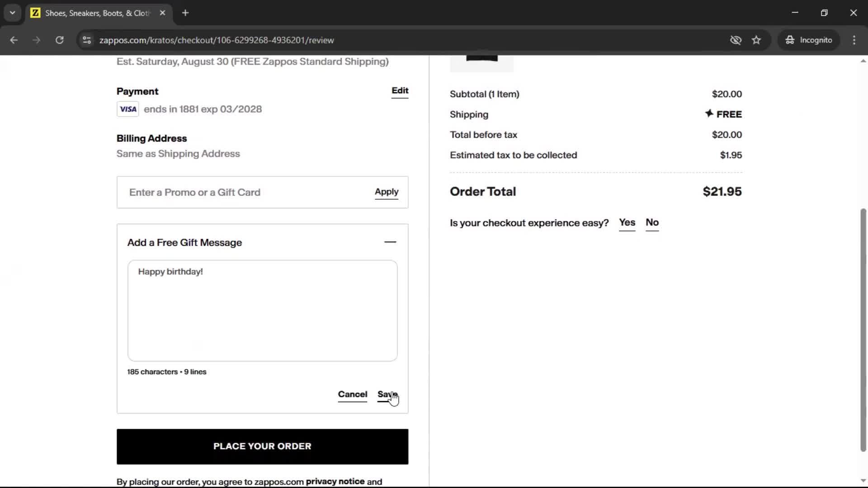Screen dimensions: 868x488
Task: Click the FREE shipping sparkle icon
Action: click(709, 113)
